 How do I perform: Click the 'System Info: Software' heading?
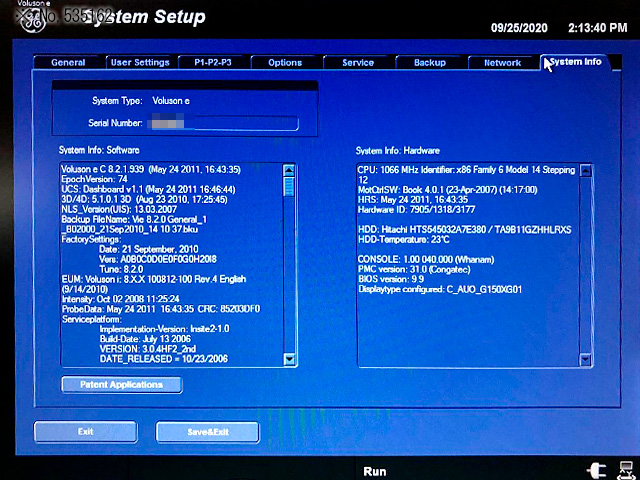tap(99, 150)
